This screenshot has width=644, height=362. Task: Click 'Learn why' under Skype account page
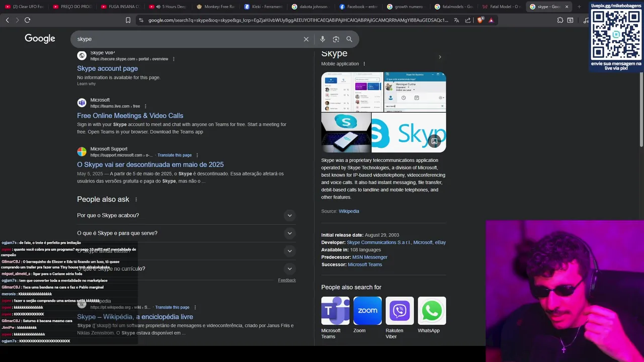[86, 84]
